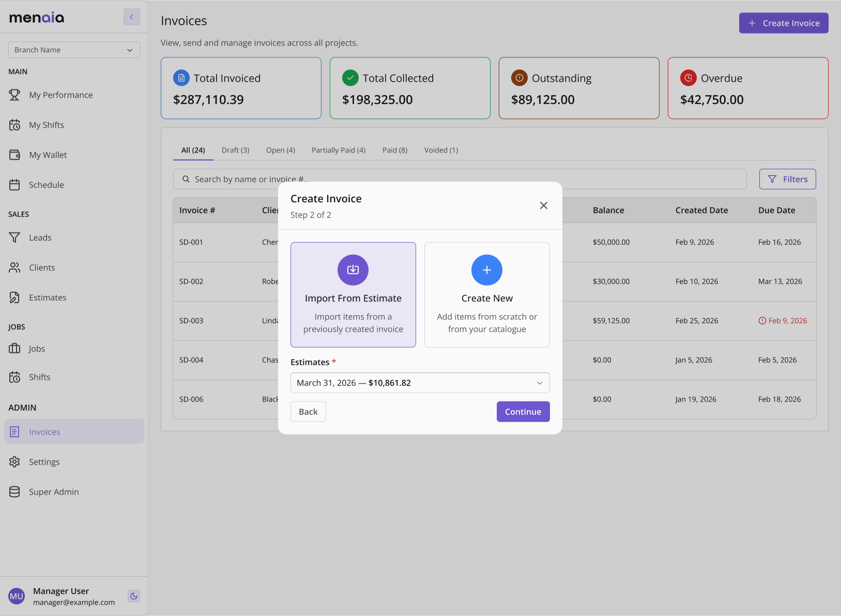The image size is (841, 616).
Task: Click the search by name or invoice field
Action: click(460, 179)
